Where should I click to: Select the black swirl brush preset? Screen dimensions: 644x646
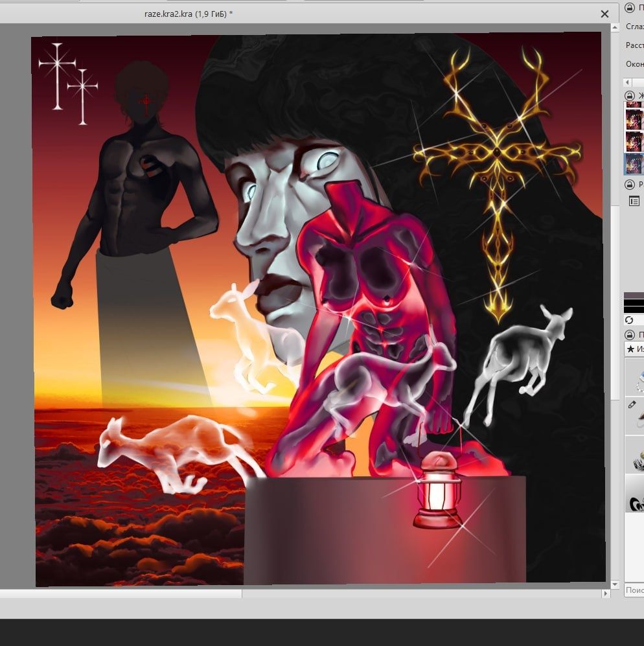634,493
